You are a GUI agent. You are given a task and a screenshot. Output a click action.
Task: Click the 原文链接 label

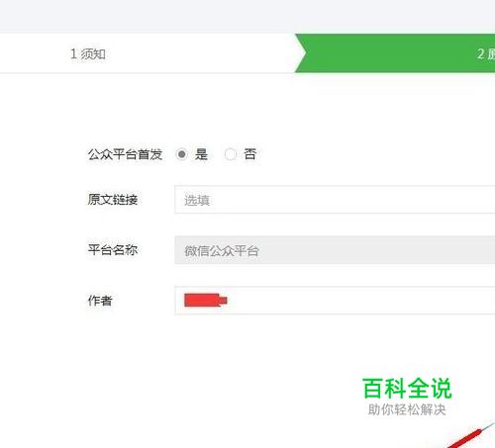[x=113, y=200]
